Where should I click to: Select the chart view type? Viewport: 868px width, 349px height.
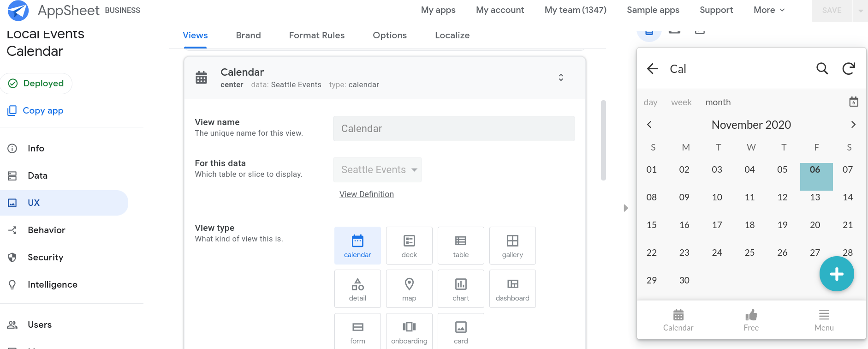(461, 289)
